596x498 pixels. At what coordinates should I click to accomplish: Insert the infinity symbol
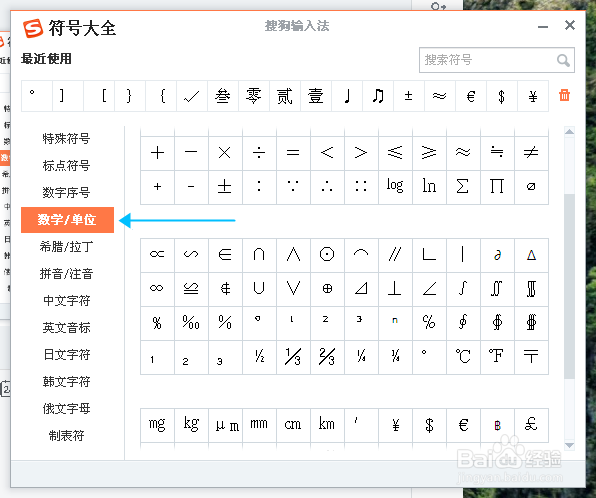(x=157, y=289)
